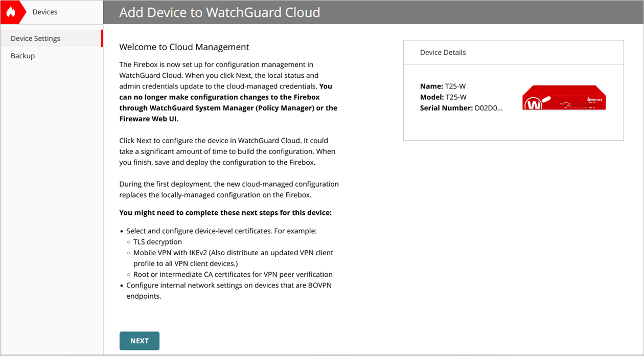Click the Mobile VPN with IKEv2 bullet

coord(233,252)
